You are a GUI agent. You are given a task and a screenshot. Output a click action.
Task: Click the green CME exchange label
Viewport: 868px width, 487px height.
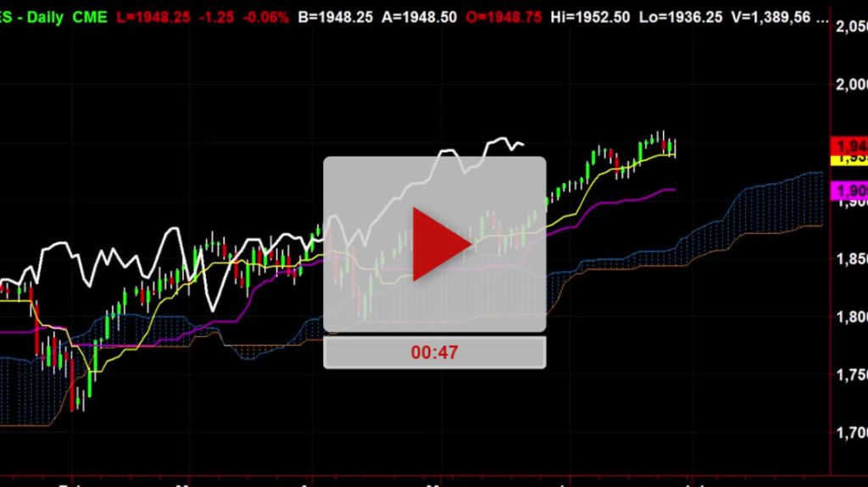coord(91,18)
